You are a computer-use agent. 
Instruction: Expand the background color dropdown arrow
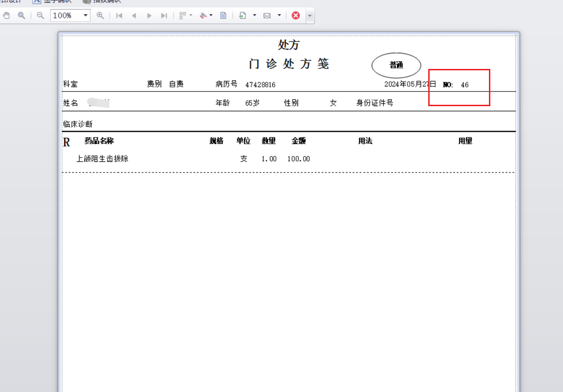point(211,16)
